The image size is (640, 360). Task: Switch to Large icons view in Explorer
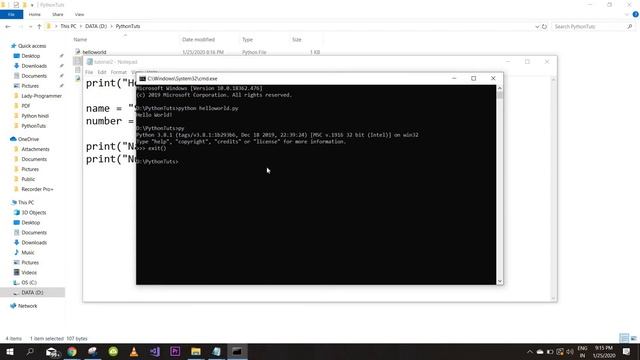pyautogui.click(x=633, y=338)
